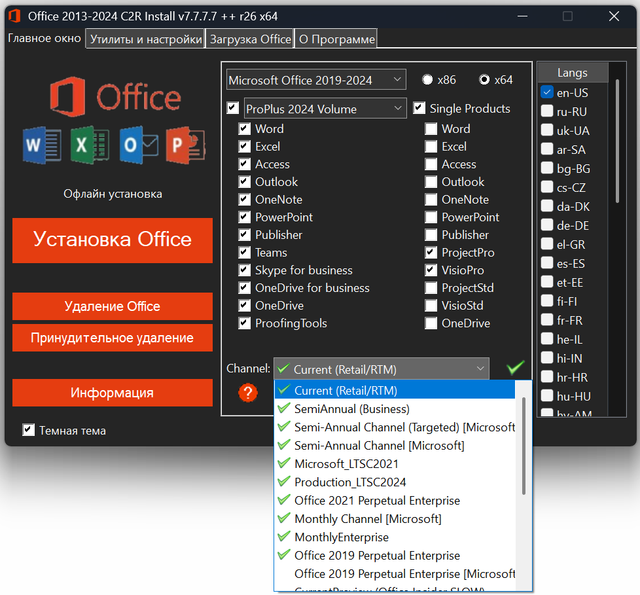The width and height of the screenshot is (640, 595).
Task: Uncheck the ProjectPro single product
Action: click(431, 253)
